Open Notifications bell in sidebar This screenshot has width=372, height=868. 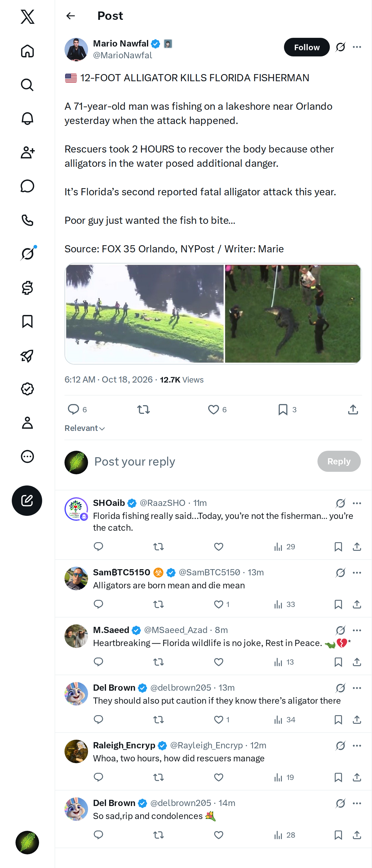coord(27,119)
